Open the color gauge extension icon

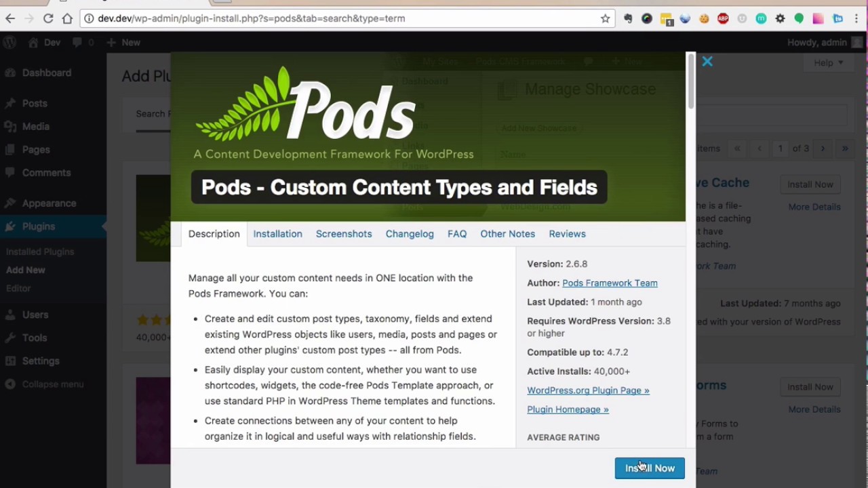pyautogui.click(x=647, y=19)
